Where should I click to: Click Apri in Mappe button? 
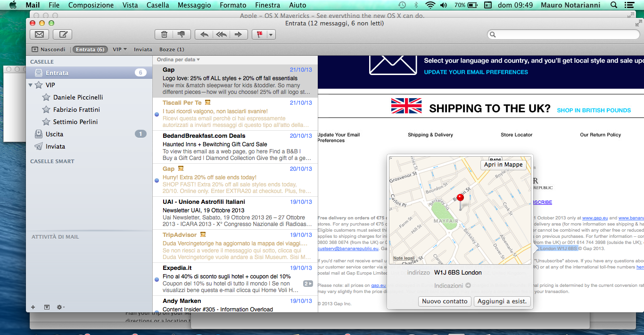tap(503, 165)
